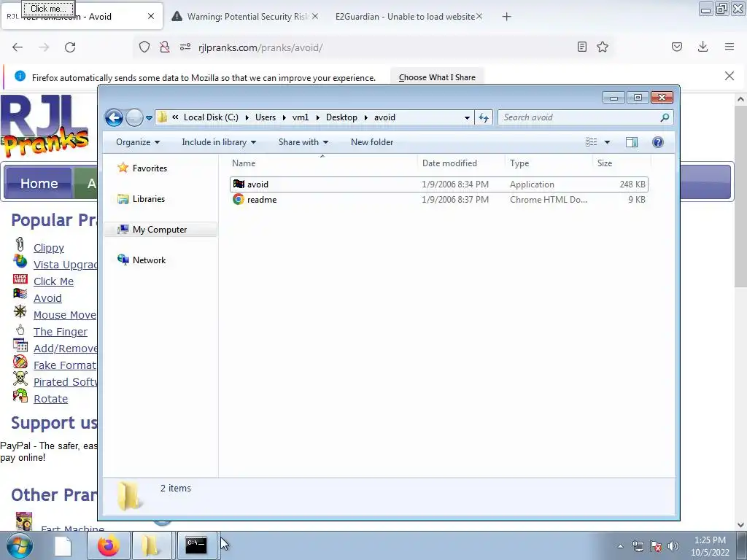Sort files by the Type column
Image resolution: width=747 pixels, height=560 pixels.
pyautogui.click(x=549, y=163)
